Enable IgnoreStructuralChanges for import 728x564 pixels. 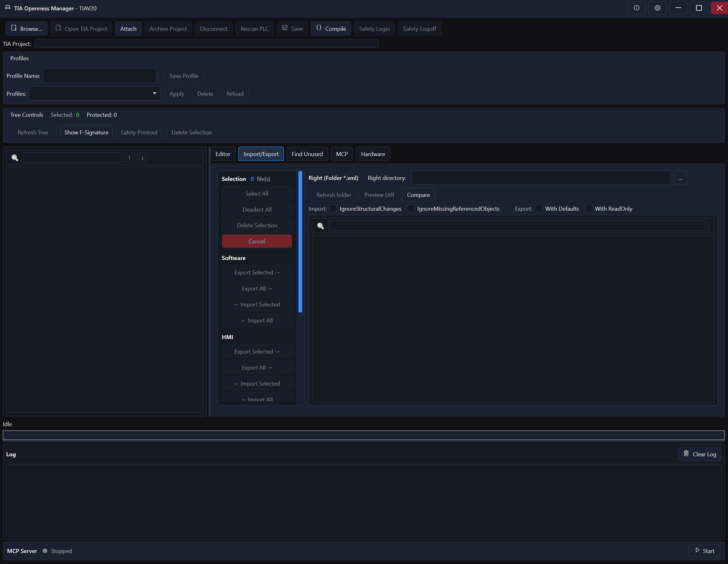[333, 209]
